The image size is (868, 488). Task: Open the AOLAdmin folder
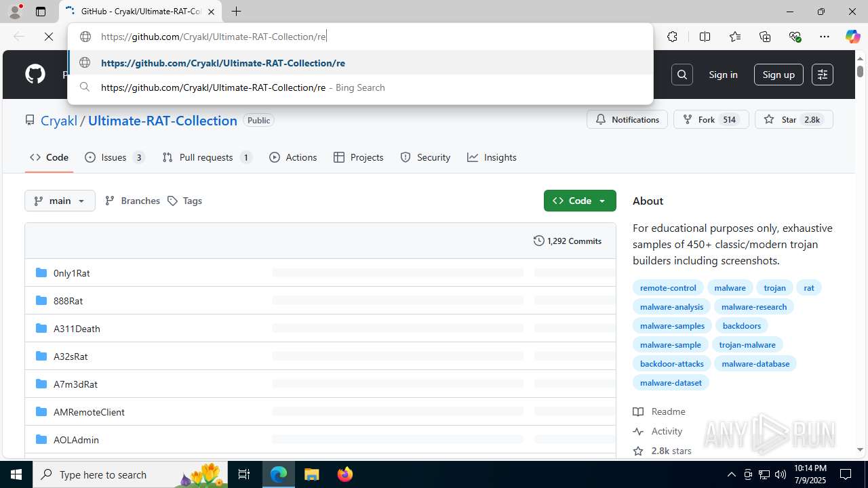[76, 439]
